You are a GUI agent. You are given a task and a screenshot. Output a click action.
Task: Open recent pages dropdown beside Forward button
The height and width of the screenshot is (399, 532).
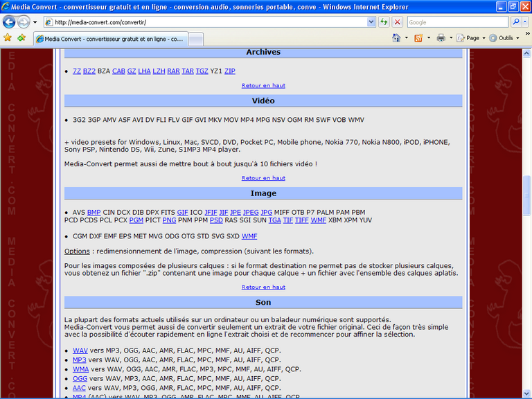[x=35, y=22]
